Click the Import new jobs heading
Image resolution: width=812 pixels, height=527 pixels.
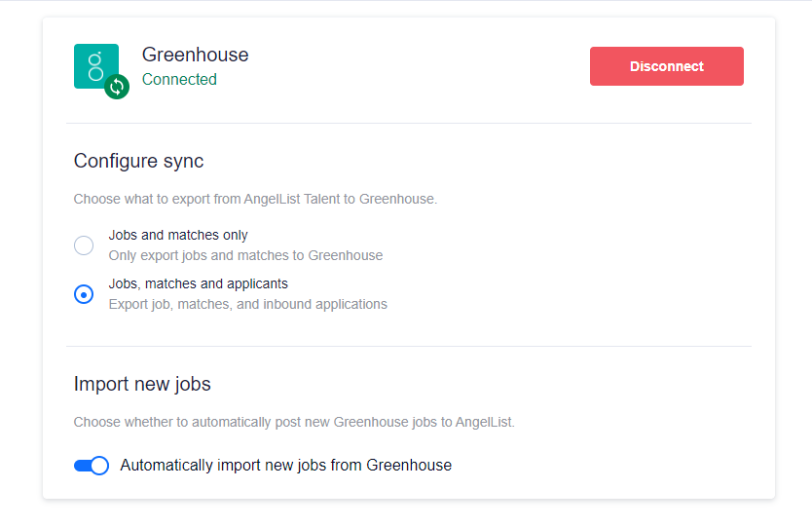(142, 384)
